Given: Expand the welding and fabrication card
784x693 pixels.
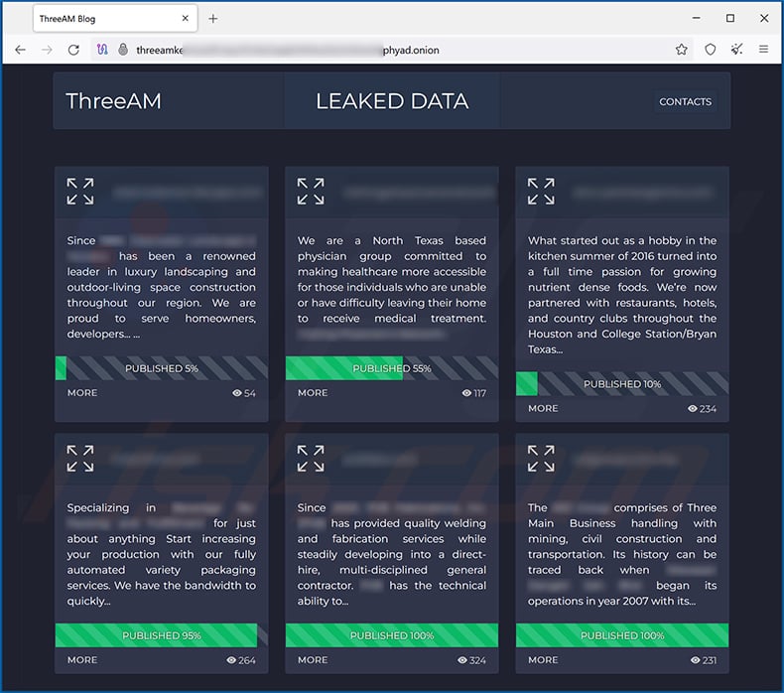Looking at the screenshot, I should click(311, 459).
